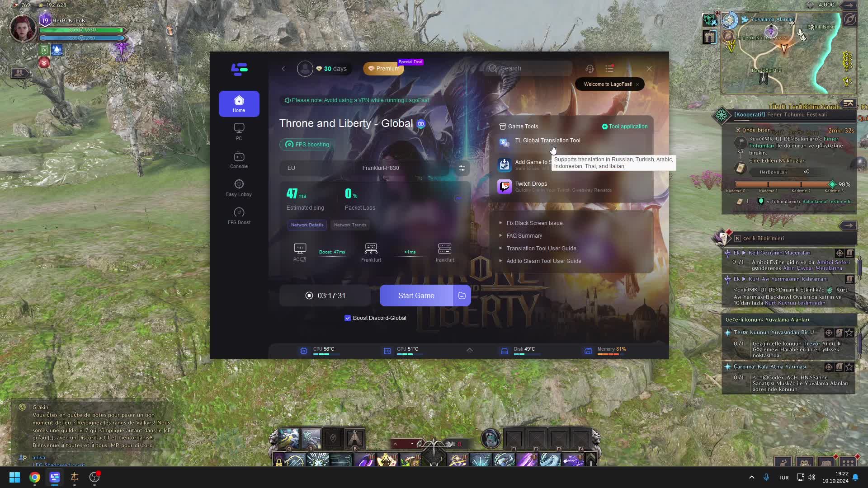
Task: Switch to the PC sidebar section
Action: click(239, 131)
